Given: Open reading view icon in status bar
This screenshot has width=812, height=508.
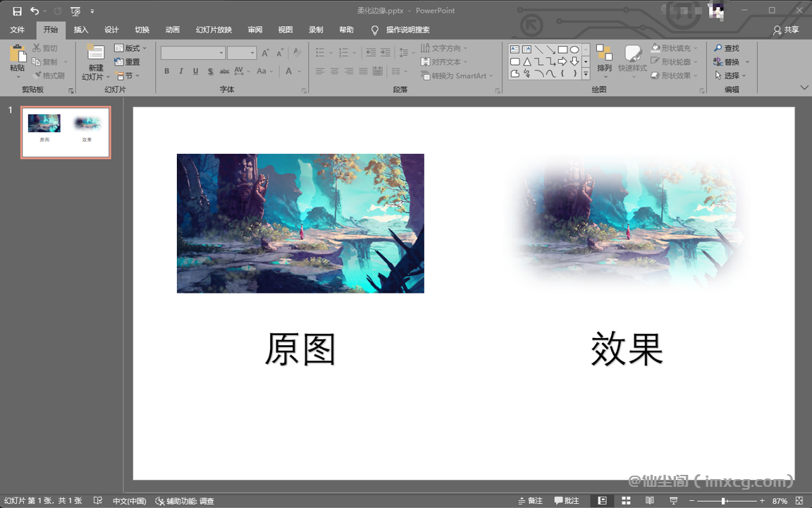Looking at the screenshot, I should tap(649, 501).
